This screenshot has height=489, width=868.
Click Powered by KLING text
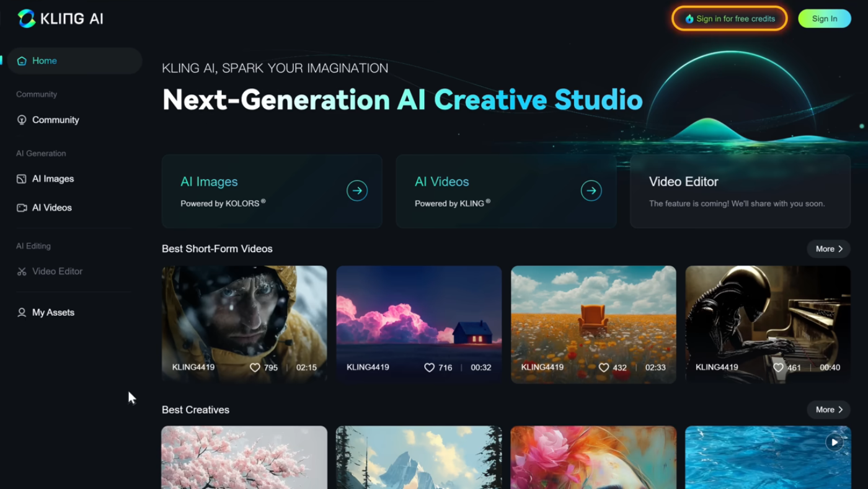click(x=453, y=203)
